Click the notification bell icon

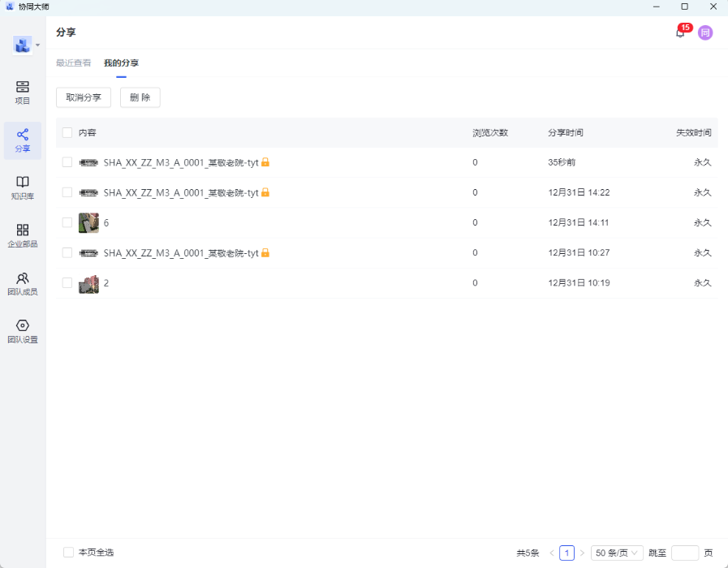point(680,33)
